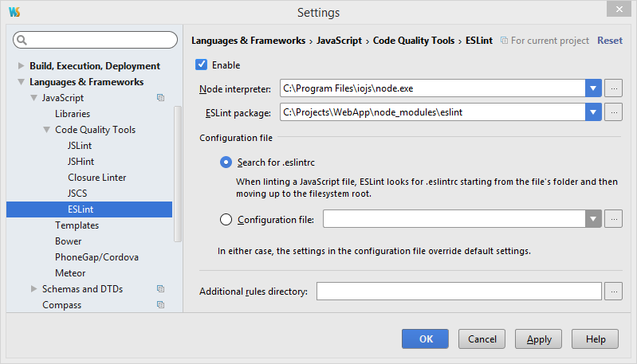Open Bower settings page
The image size is (637, 364).
69,241
